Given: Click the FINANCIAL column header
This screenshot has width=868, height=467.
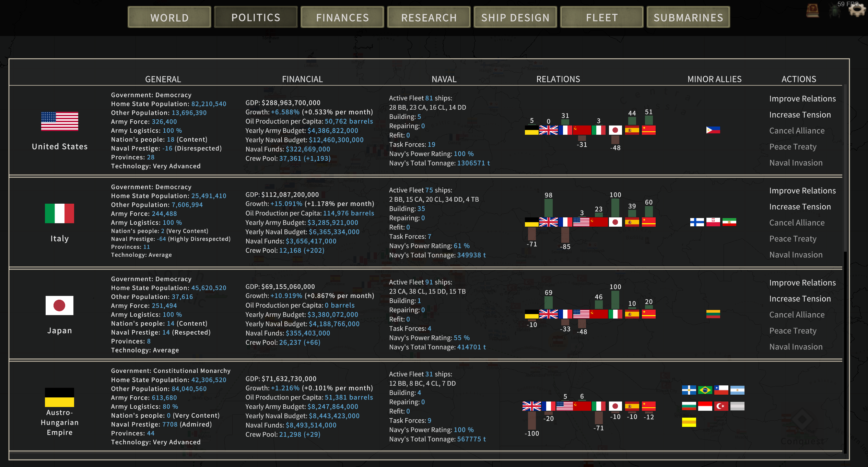Looking at the screenshot, I should [x=302, y=79].
